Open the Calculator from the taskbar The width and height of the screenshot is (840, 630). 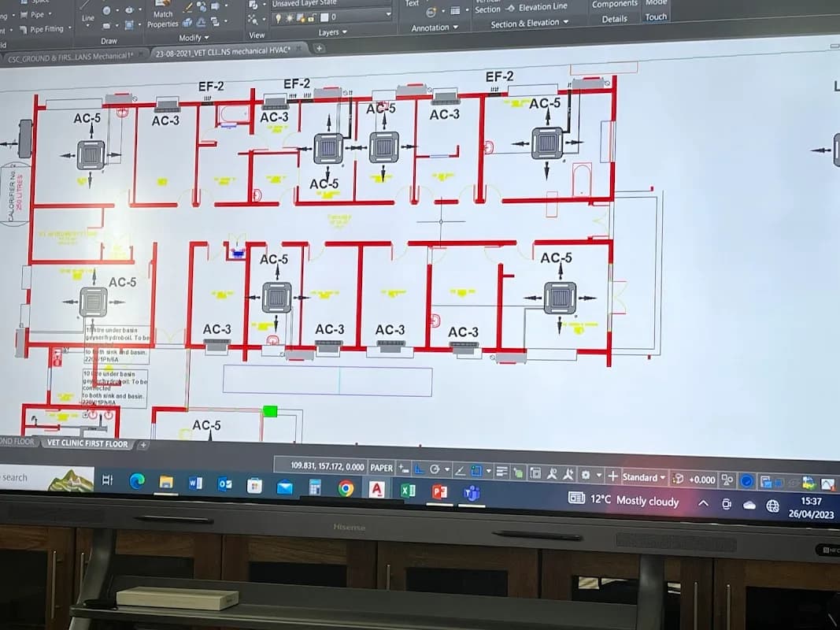315,487
